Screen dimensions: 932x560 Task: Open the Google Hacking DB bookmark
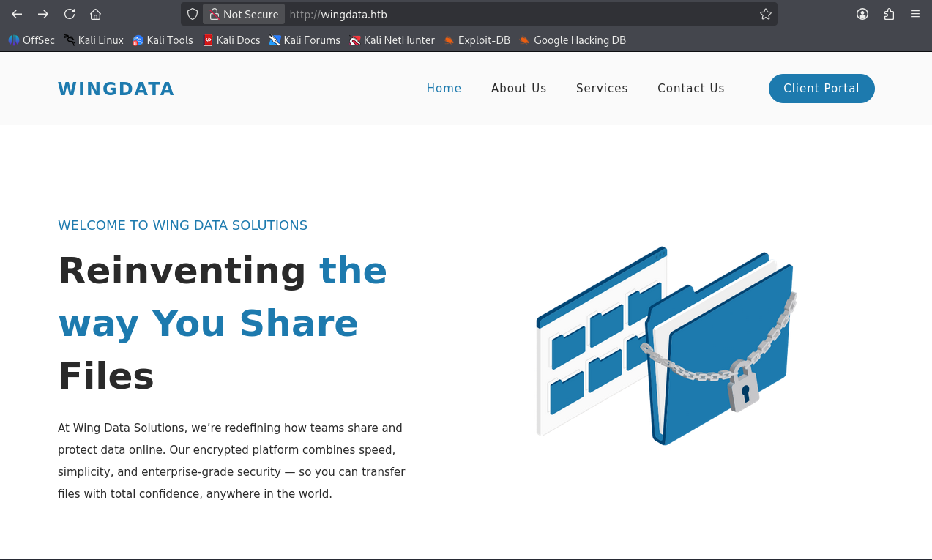(x=573, y=40)
